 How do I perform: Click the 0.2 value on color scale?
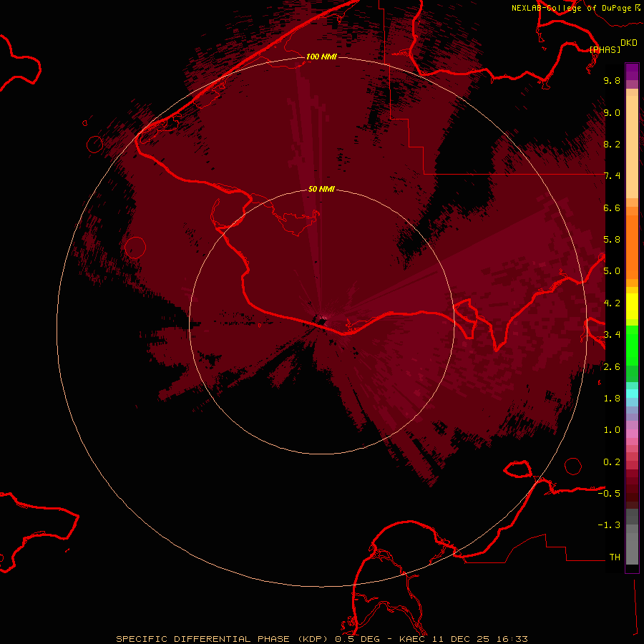pyautogui.click(x=612, y=462)
